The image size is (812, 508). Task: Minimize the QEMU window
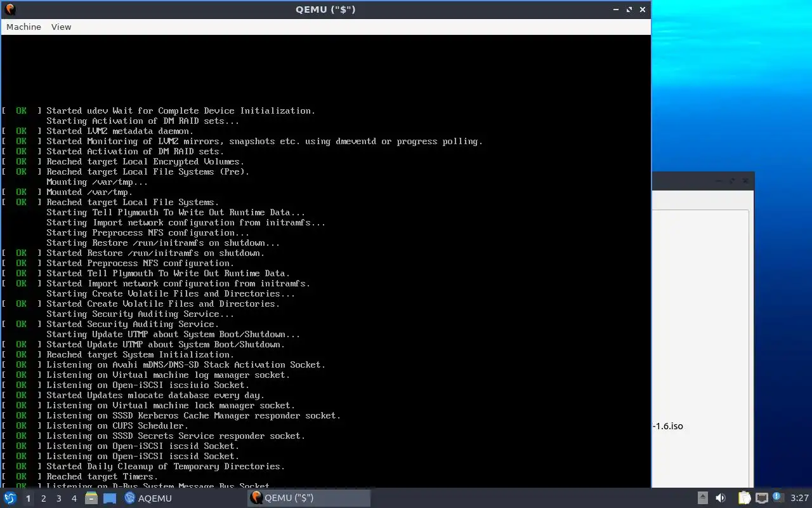pyautogui.click(x=616, y=10)
